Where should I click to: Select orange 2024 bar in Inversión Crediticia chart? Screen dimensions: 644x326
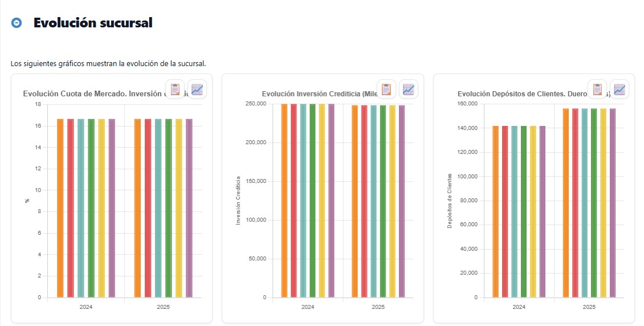coord(284,201)
